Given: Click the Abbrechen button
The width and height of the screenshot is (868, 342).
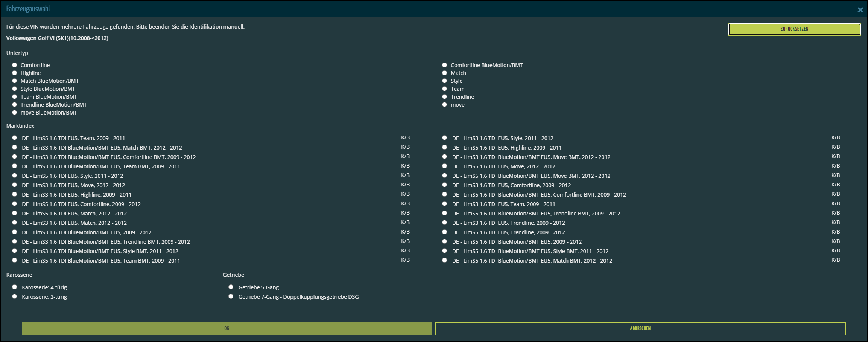Looking at the screenshot, I should 640,328.
